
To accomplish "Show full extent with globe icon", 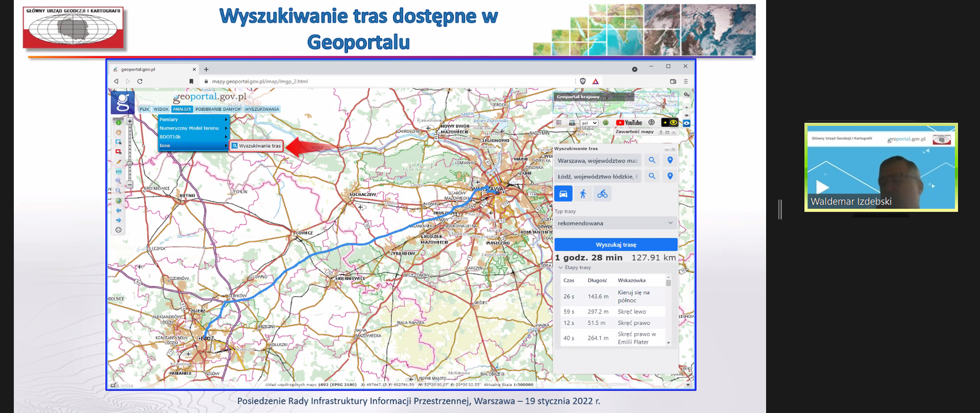I will 118,200.
